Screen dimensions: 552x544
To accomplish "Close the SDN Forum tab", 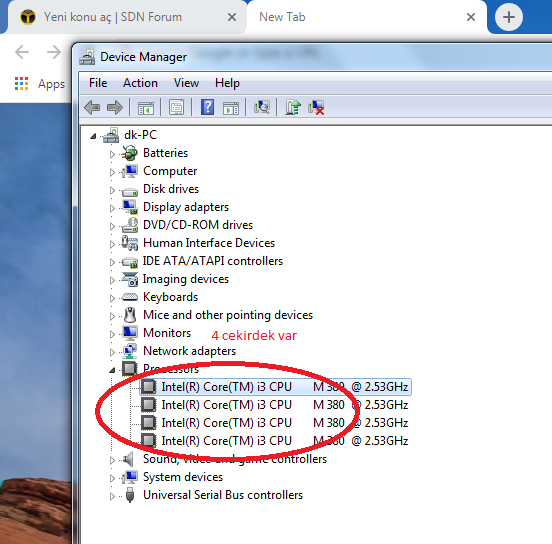I will (x=232, y=17).
